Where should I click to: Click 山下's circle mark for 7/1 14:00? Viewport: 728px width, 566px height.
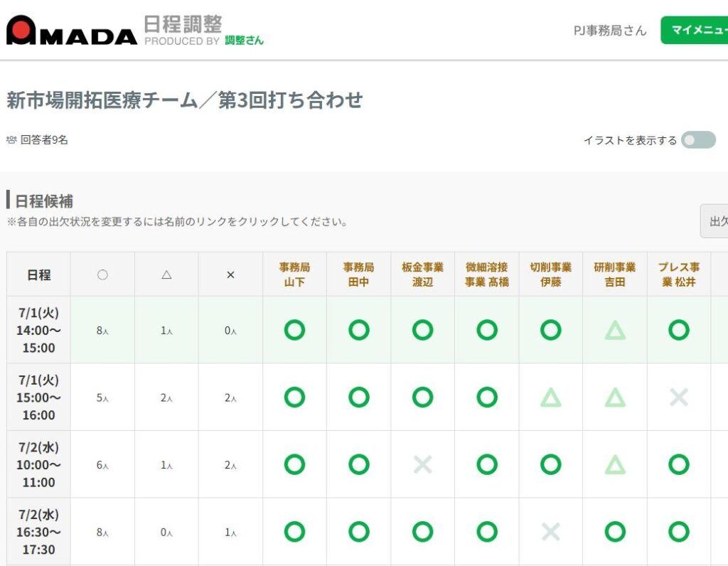[x=294, y=330]
